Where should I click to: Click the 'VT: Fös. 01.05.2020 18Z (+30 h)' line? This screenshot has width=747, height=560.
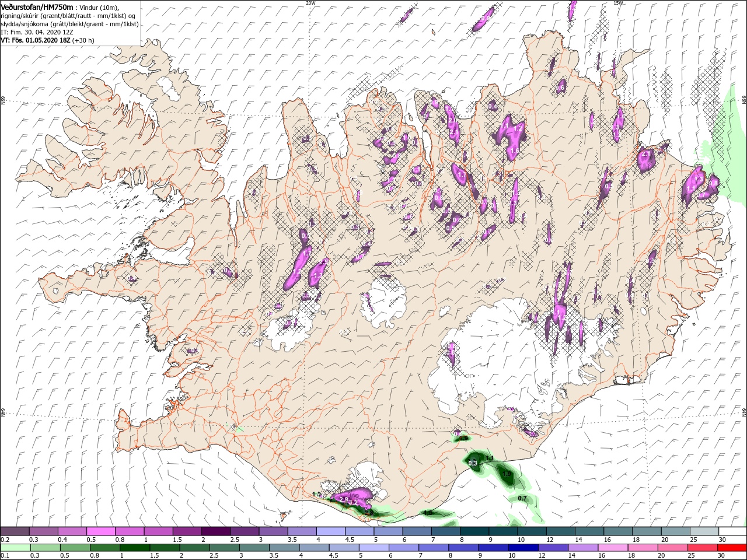click(x=47, y=40)
